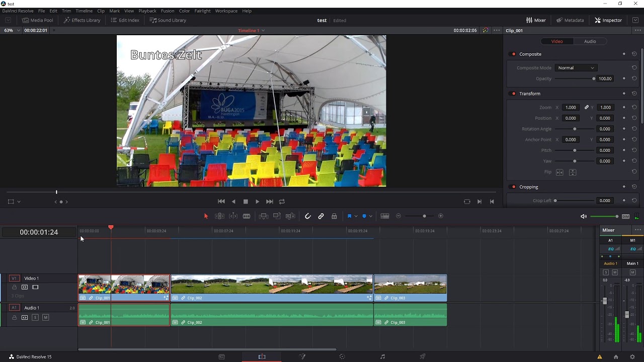Adjust the Opacity slider

[575, 78]
